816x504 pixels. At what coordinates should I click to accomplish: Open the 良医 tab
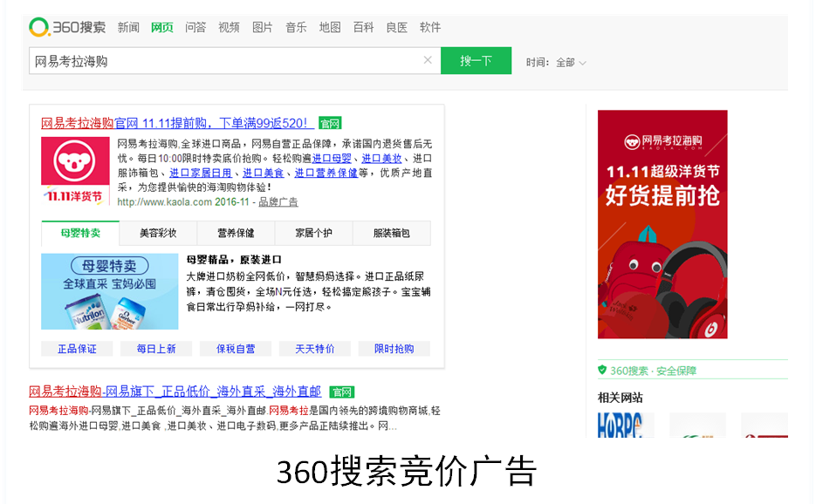396,27
